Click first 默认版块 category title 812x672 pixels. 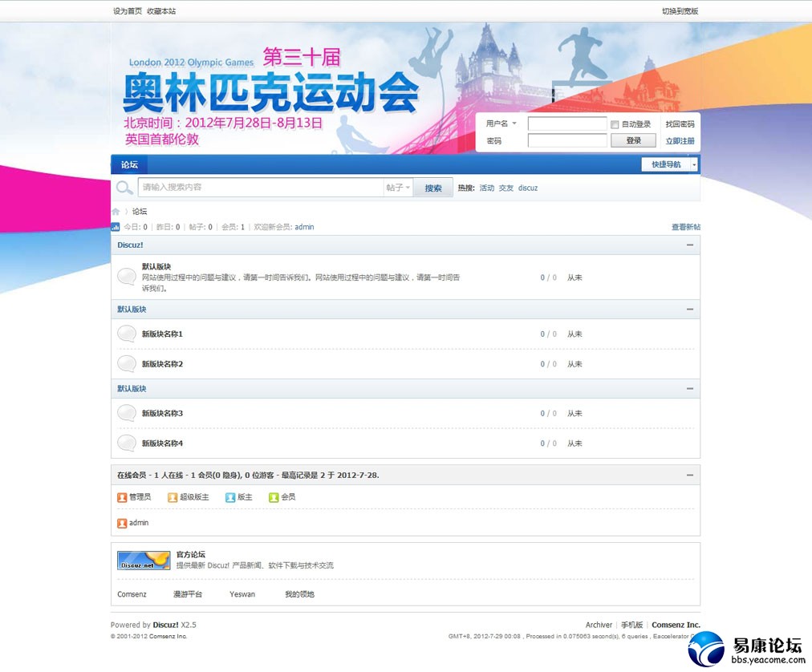(132, 309)
